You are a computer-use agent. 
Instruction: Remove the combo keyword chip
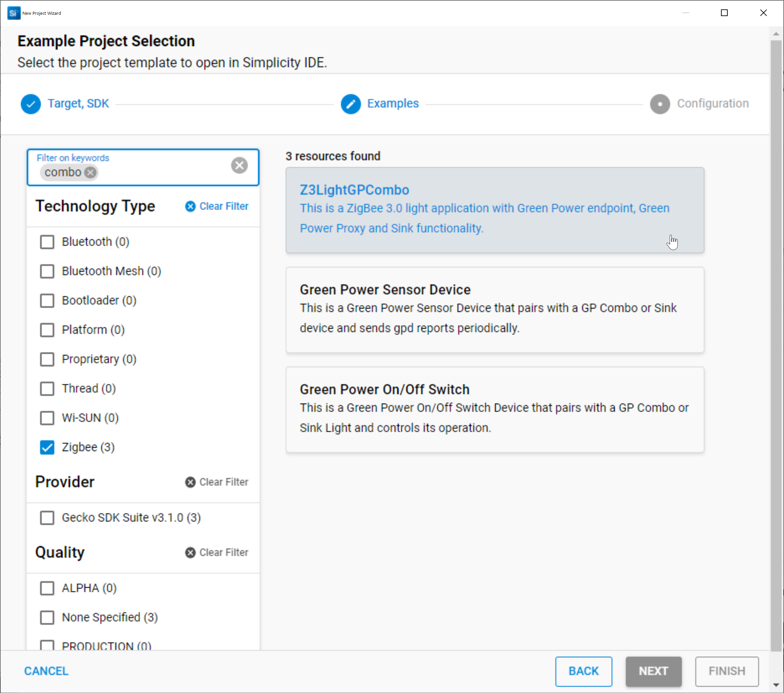(x=91, y=172)
